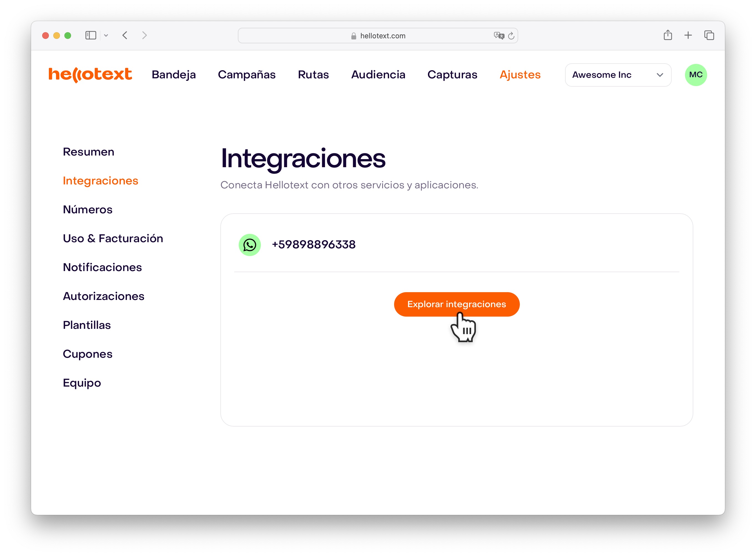The image size is (756, 556).
Task: Open the Share icon in Safari
Action: click(668, 35)
